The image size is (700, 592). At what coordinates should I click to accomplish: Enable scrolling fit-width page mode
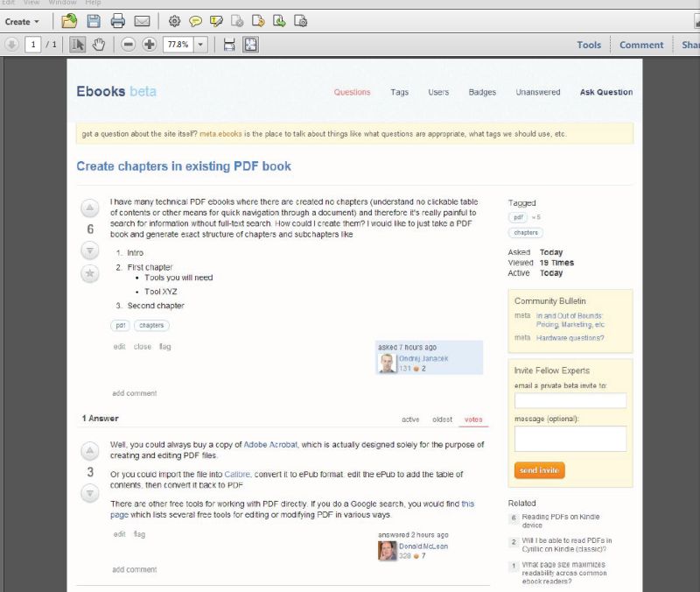coord(229,45)
